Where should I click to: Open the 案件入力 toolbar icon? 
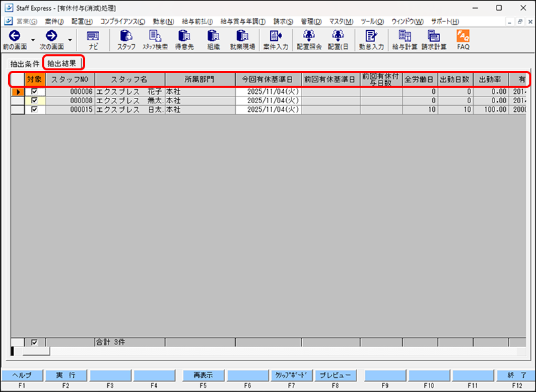(277, 40)
